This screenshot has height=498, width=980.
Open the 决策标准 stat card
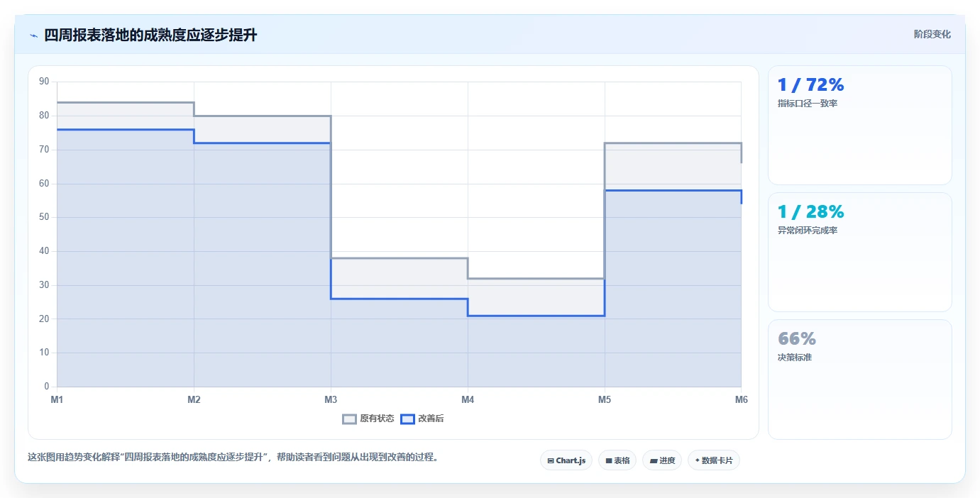[x=859, y=380]
